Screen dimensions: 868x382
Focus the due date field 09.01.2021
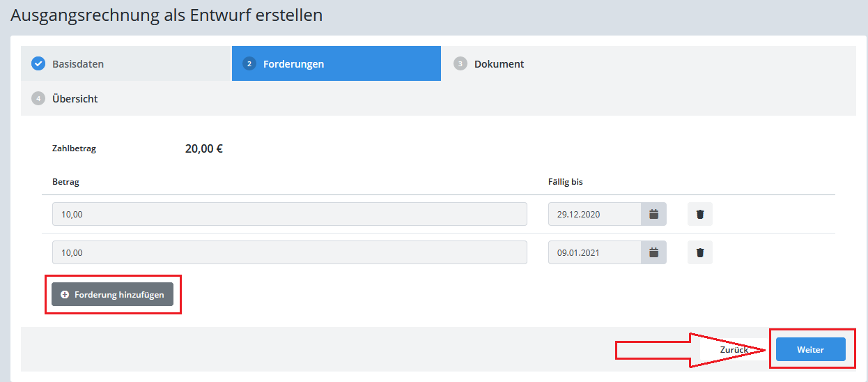[x=595, y=252]
